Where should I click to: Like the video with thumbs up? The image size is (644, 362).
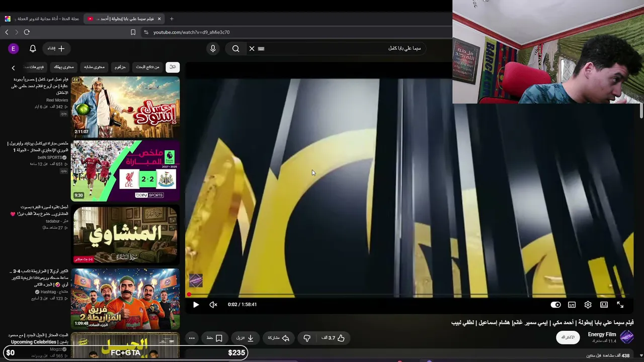(334, 338)
